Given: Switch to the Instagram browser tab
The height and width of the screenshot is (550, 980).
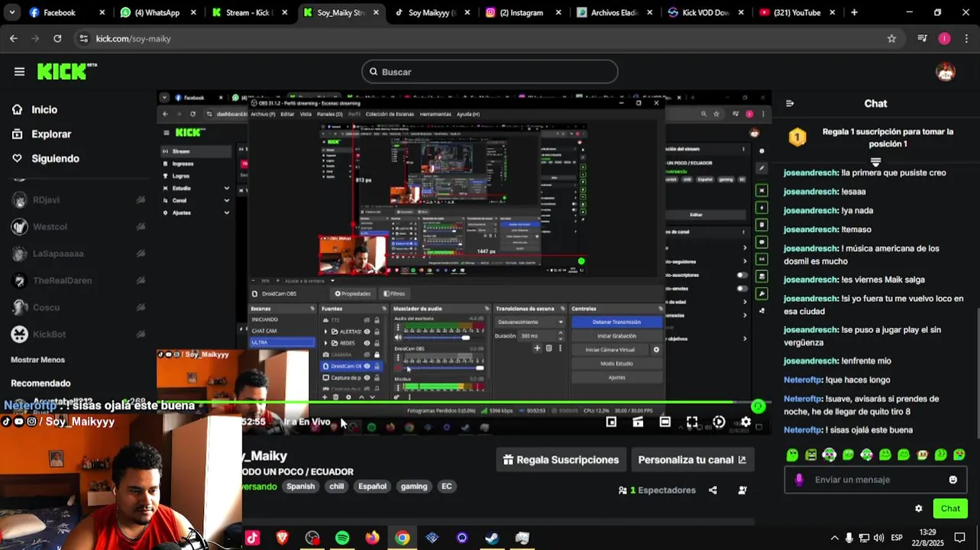Looking at the screenshot, I should click(526, 12).
